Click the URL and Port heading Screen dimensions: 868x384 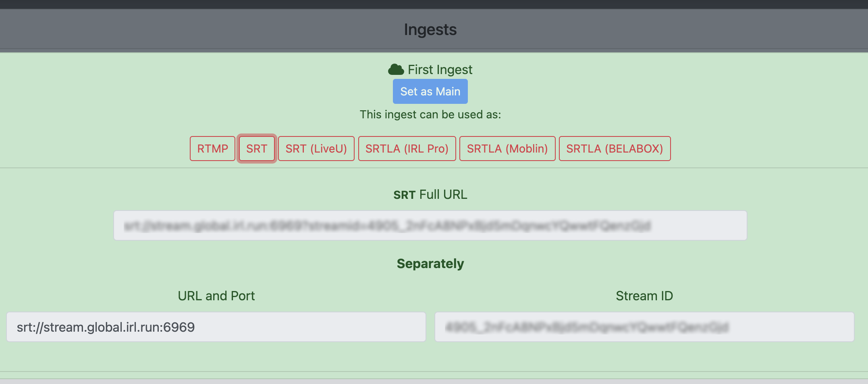[216, 295]
